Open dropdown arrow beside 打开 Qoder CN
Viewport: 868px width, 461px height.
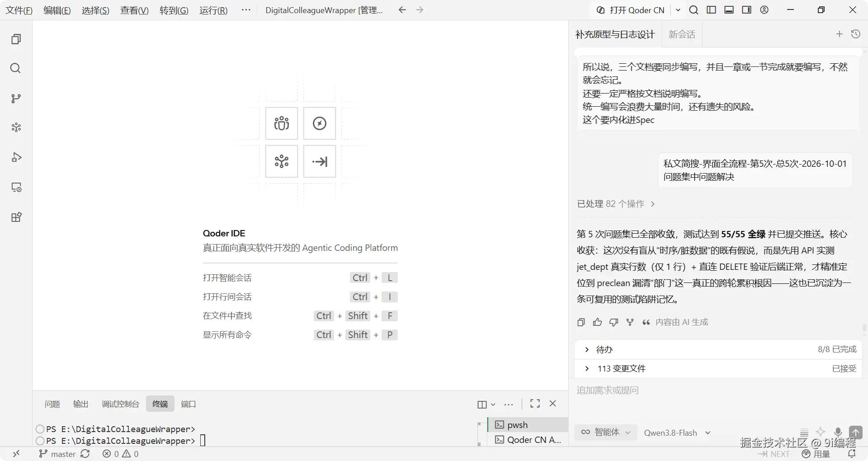pyautogui.click(x=678, y=10)
